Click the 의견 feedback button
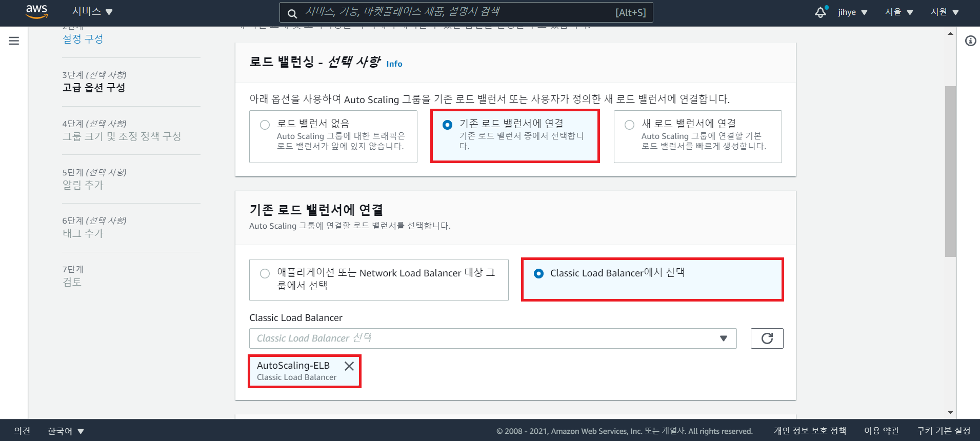The height and width of the screenshot is (441, 980). pyautogui.click(x=22, y=431)
